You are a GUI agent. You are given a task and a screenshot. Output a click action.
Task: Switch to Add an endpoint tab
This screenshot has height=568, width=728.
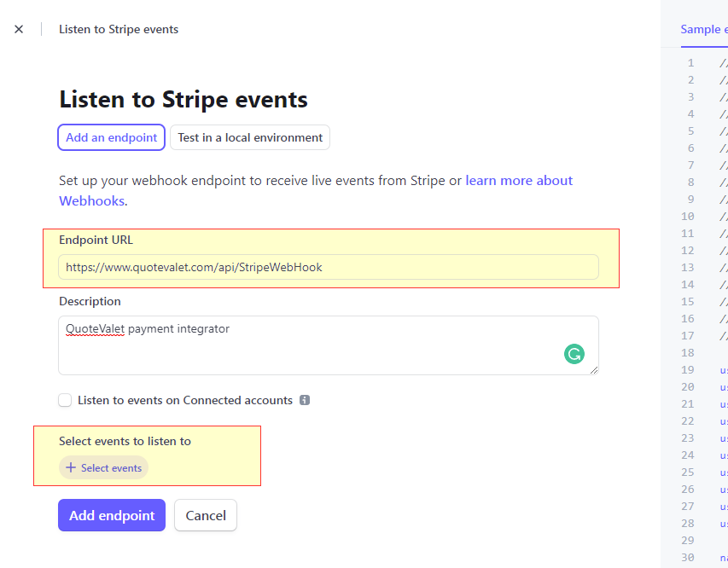point(111,137)
